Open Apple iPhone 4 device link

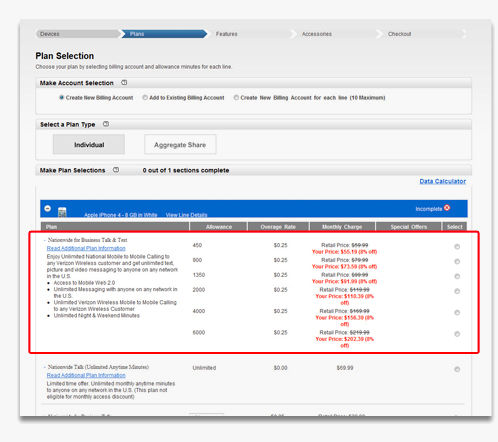121,215
